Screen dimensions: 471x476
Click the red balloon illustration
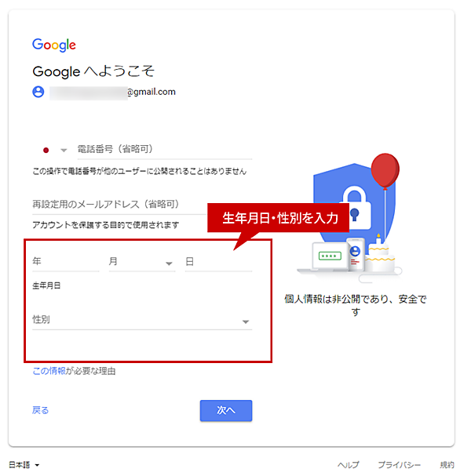(385, 171)
